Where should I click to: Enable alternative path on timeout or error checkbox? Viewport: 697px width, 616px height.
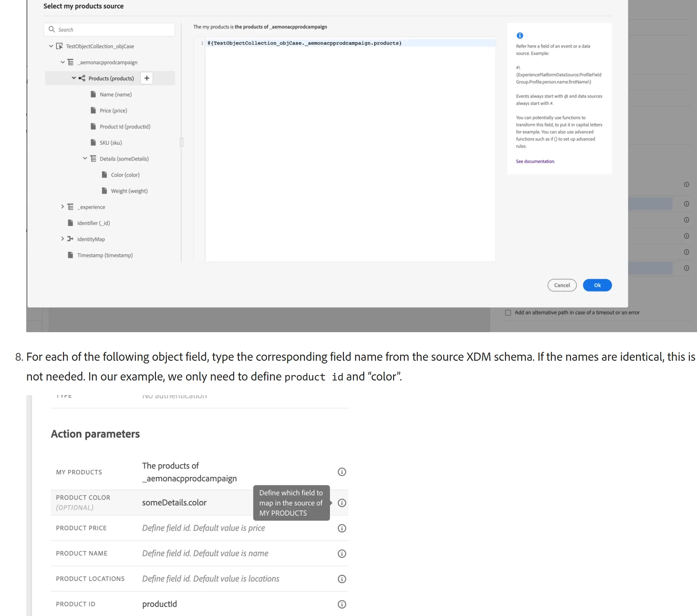pos(508,313)
